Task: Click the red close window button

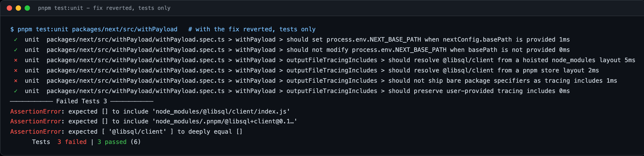Action: pyautogui.click(x=9, y=8)
